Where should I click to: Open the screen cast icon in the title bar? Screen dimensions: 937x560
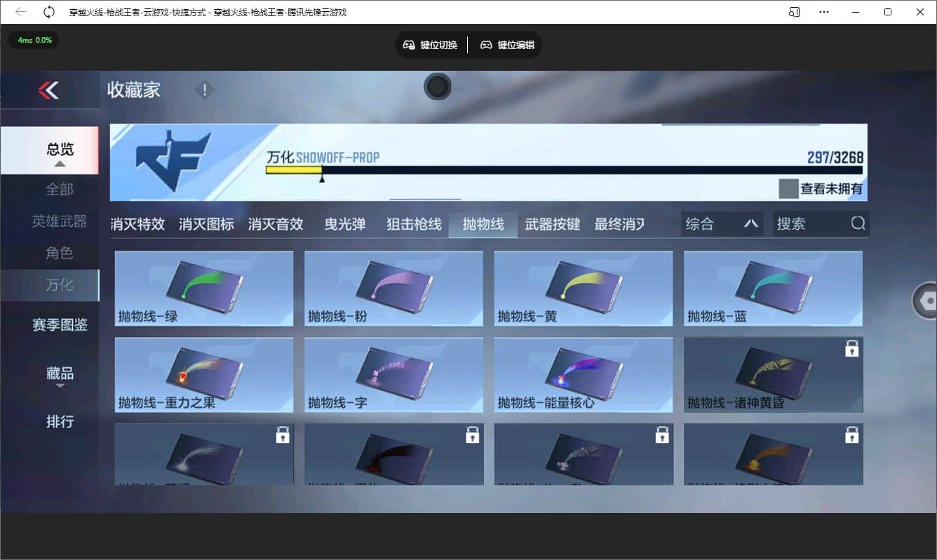(793, 12)
